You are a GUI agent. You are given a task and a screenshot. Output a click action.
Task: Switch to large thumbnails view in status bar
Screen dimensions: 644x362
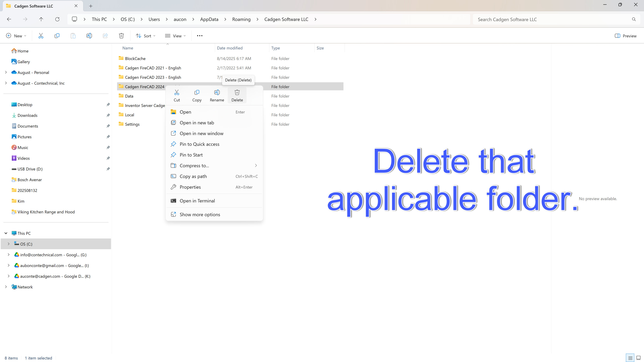pos(638,358)
